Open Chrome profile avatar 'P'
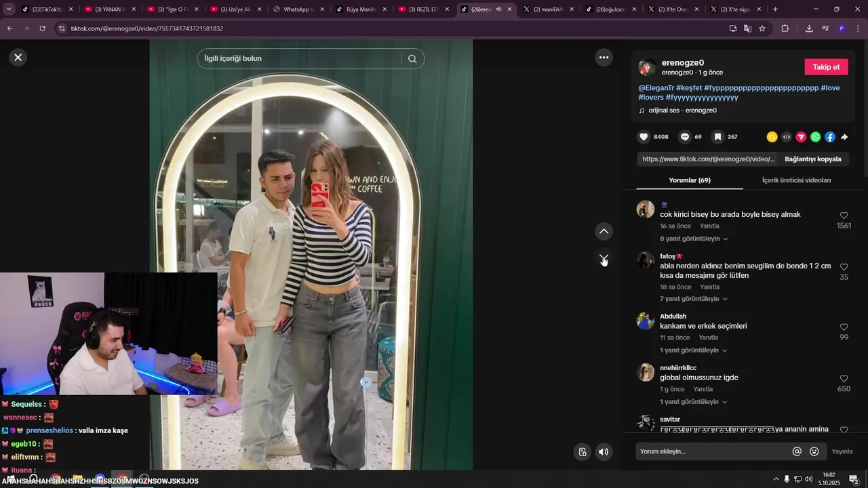The height and width of the screenshot is (488, 868). click(x=842, y=28)
